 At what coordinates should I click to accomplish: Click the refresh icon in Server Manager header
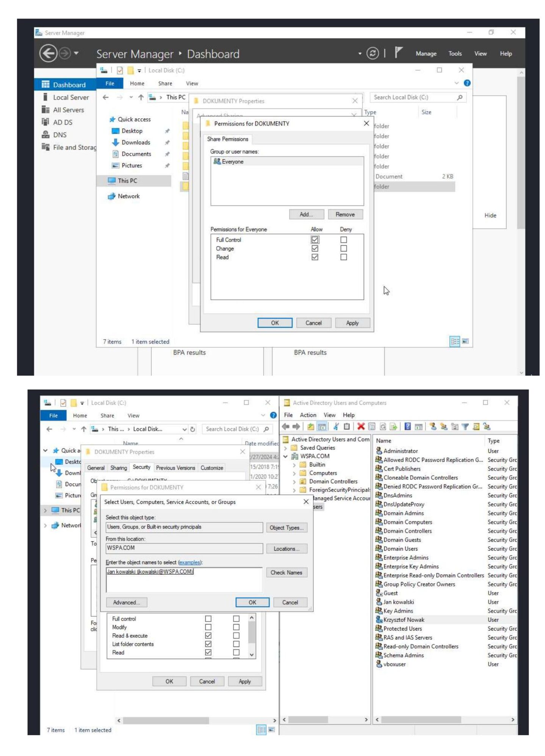coord(372,53)
